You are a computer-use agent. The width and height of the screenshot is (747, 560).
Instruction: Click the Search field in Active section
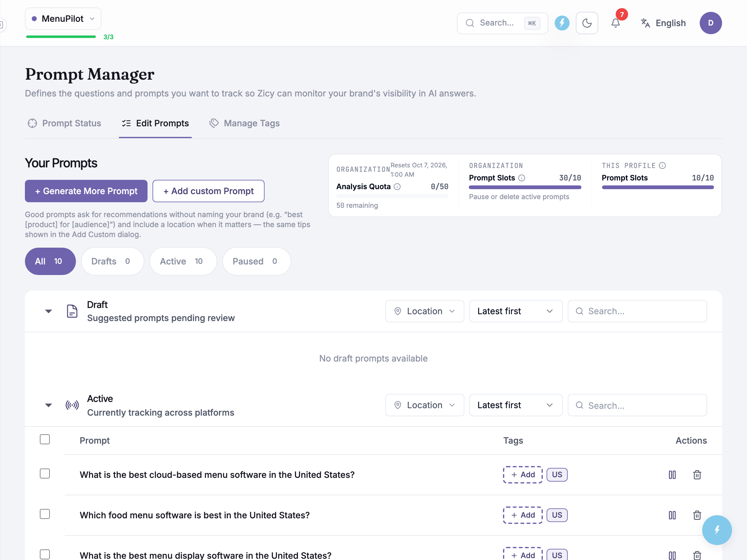coord(637,405)
